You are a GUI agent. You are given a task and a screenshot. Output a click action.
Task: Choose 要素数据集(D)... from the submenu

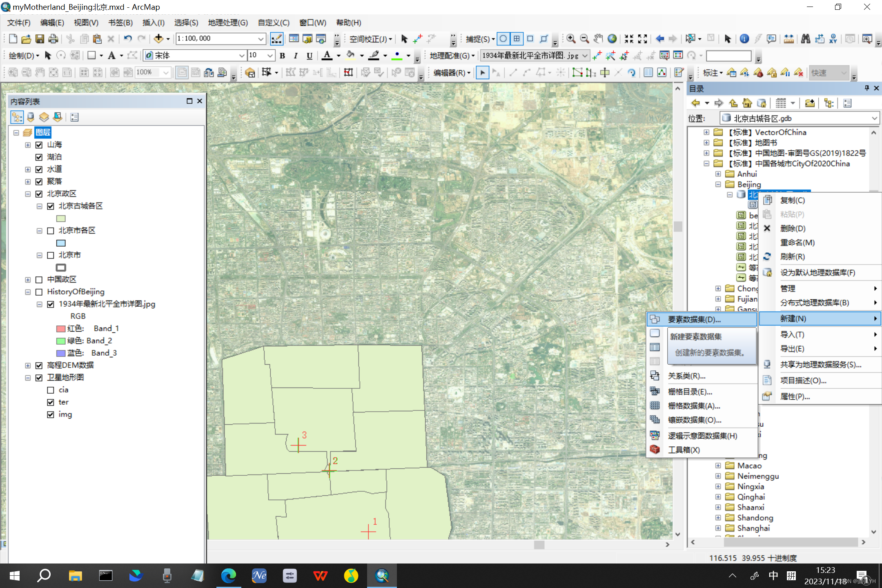(x=694, y=319)
